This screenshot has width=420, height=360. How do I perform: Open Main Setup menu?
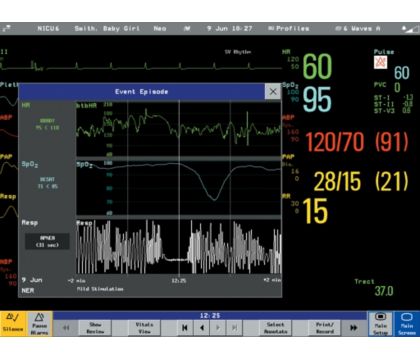pyautogui.click(x=381, y=324)
